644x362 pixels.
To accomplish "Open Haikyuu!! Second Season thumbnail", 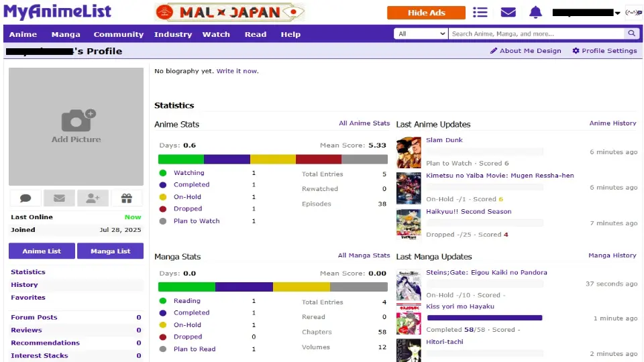I will click(x=409, y=224).
